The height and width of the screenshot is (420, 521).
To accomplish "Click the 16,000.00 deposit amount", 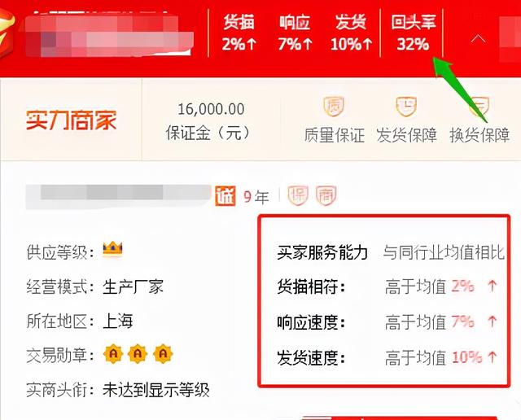I will 211,109.
